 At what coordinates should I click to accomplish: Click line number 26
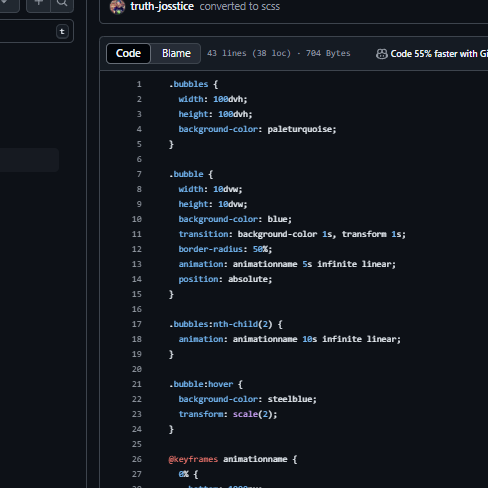pos(137,459)
